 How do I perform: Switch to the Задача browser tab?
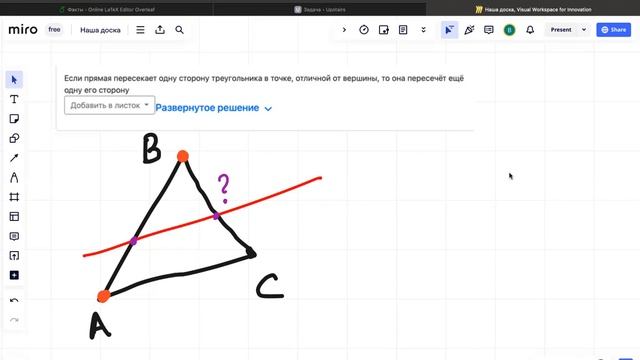tap(320, 9)
